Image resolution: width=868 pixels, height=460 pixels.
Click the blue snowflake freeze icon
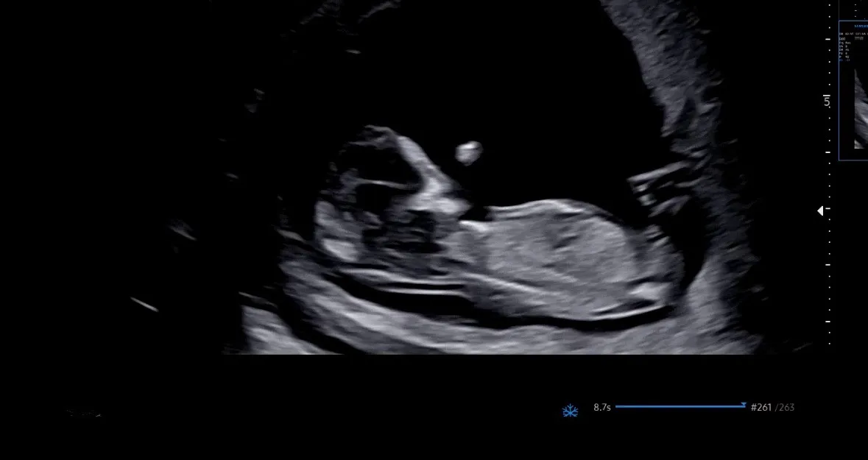tap(570, 411)
